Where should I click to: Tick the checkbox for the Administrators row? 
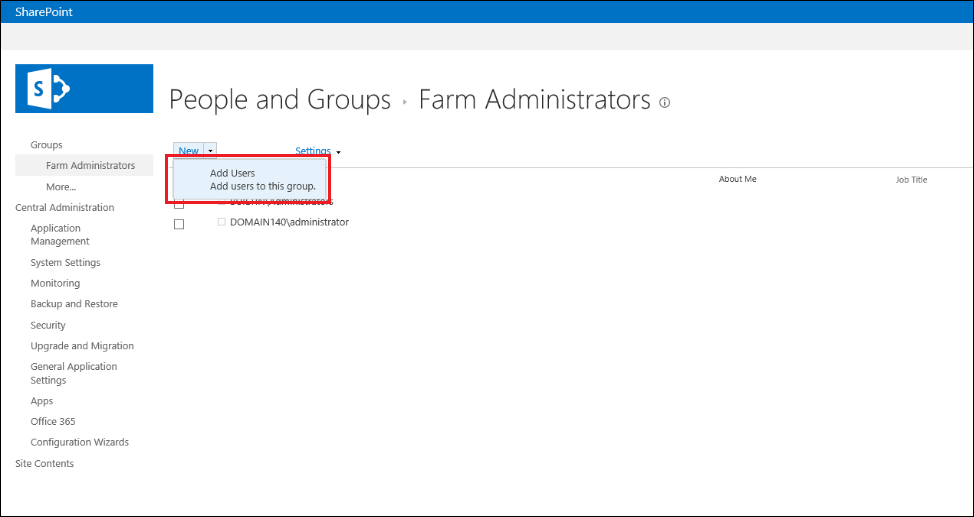click(179, 204)
